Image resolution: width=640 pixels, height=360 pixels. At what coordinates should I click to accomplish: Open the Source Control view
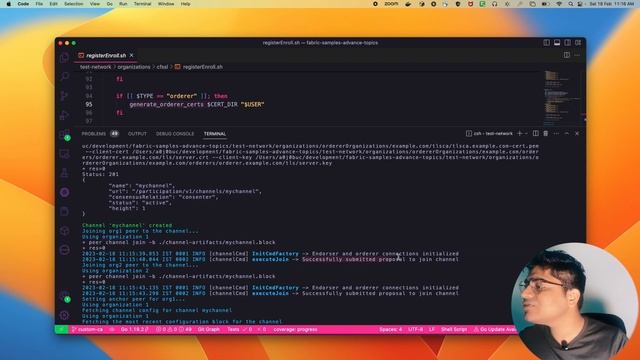64,96
